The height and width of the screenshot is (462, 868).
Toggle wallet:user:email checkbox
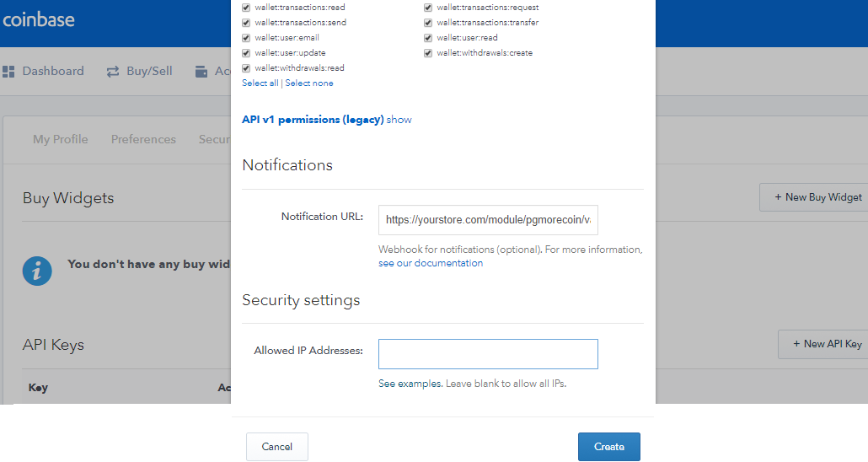coord(246,38)
